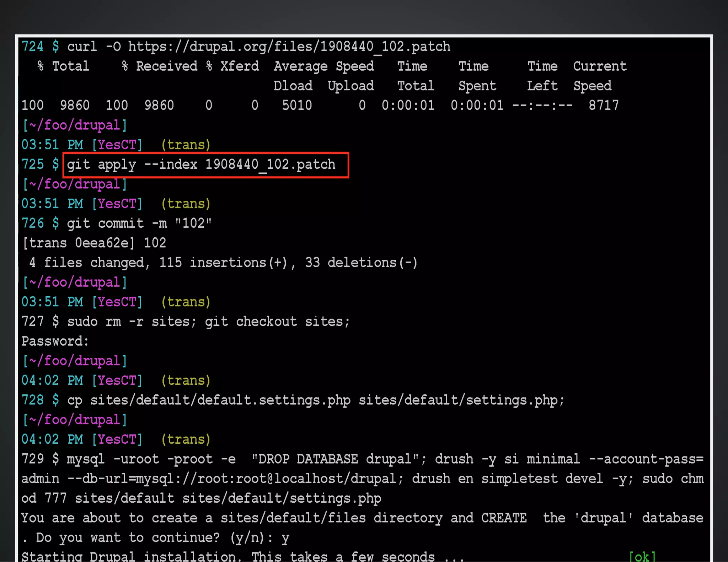Click the DROP DATABASE drupal text
The width and height of the screenshot is (728, 562).
(x=334, y=459)
